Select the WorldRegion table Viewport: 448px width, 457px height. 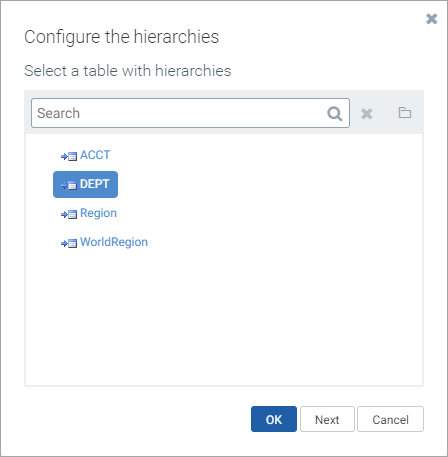point(114,242)
